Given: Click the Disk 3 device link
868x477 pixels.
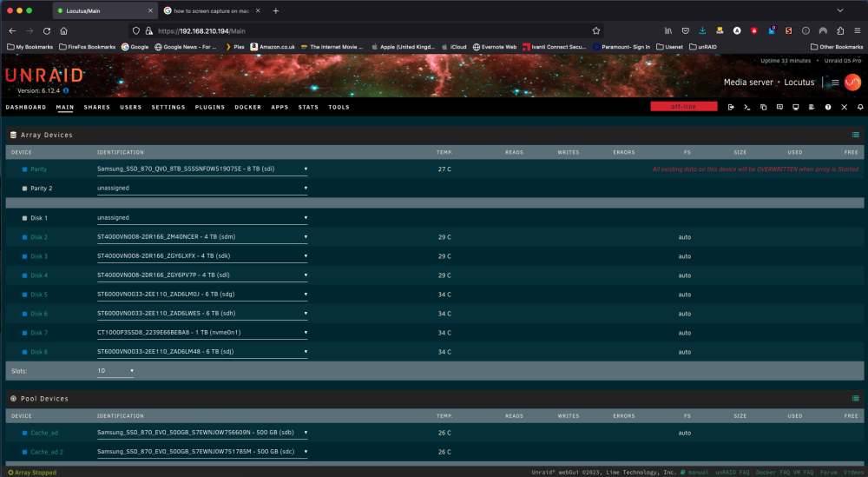Looking at the screenshot, I should pos(39,256).
